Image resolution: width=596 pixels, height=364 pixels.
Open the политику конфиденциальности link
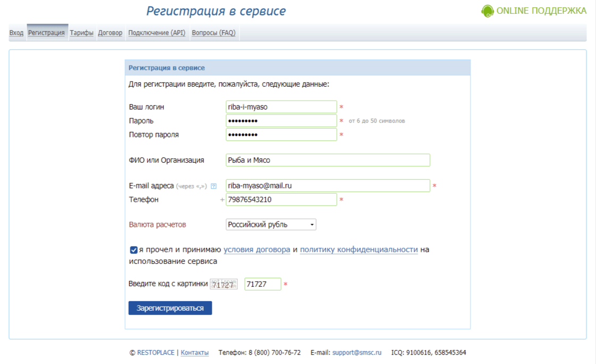point(359,249)
